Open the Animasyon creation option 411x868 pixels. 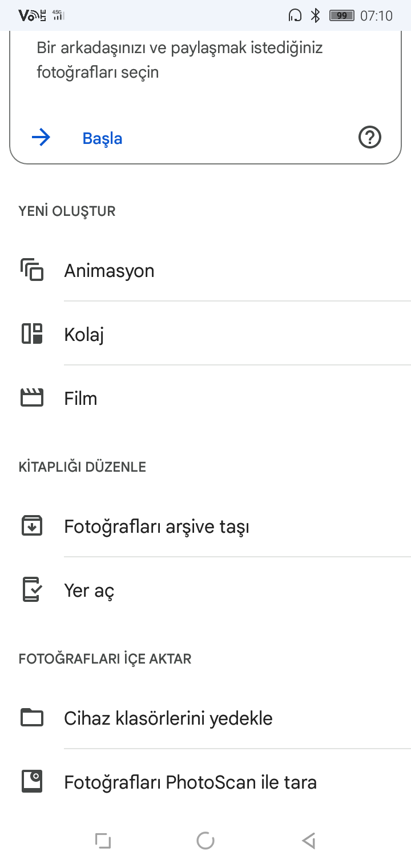pos(110,270)
